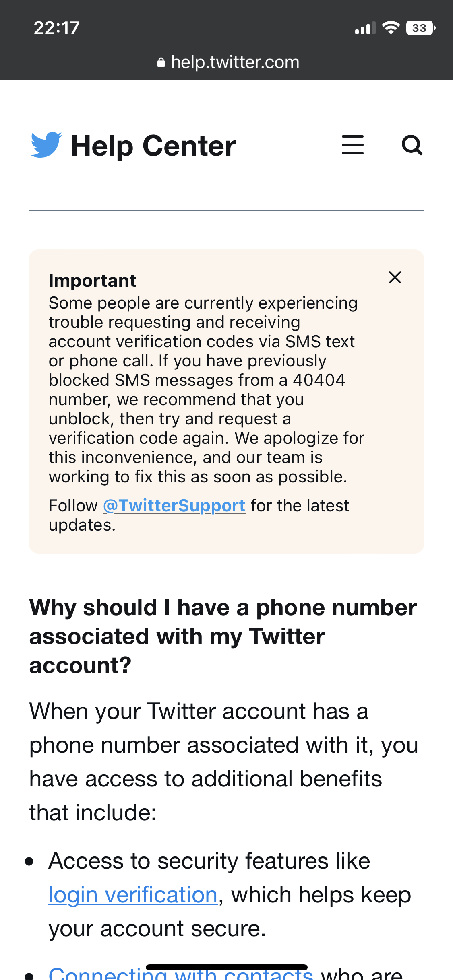This screenshot has width=453, height=980.
Task: Tap the status bar clock showing 22:17
Action: coord(56,28)
